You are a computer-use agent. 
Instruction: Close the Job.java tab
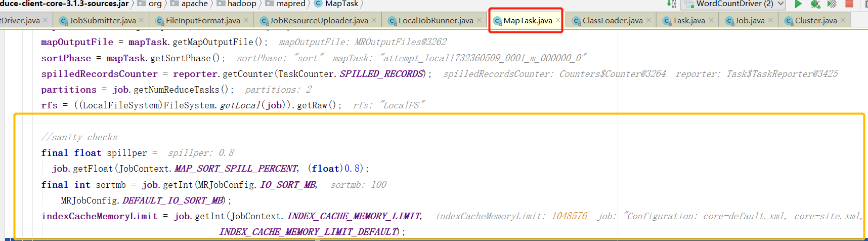pyautogui.click(x=770, y=20)
